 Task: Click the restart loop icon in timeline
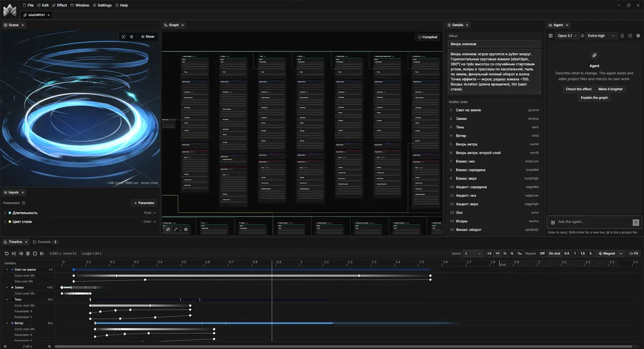(x=6, y=253)
